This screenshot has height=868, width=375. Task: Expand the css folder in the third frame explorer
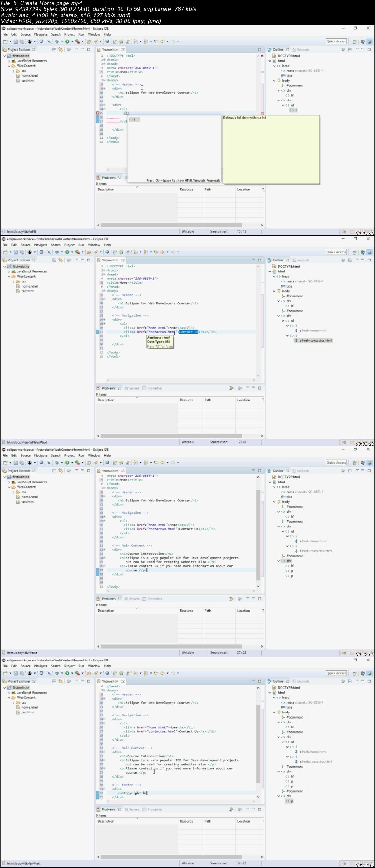click(14, 492)
